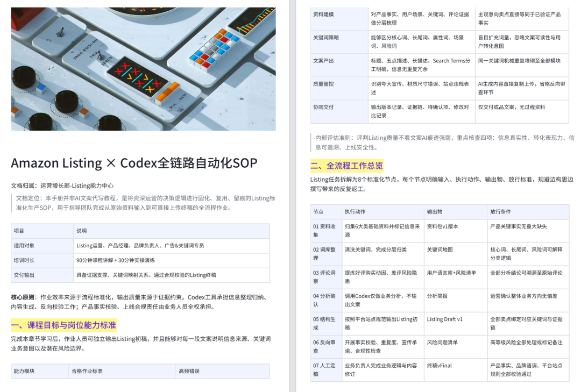The image size is (581, 392).
Task: Click the cell '清洗关键词，完成分层归类'
Action: pyautogui.click(x=383, y=254)
